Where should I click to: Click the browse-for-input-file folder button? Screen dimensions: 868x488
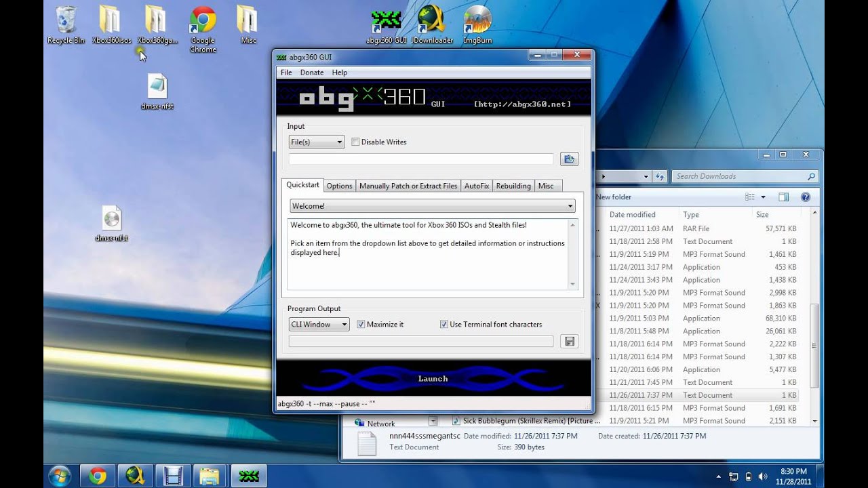point(569,159)
